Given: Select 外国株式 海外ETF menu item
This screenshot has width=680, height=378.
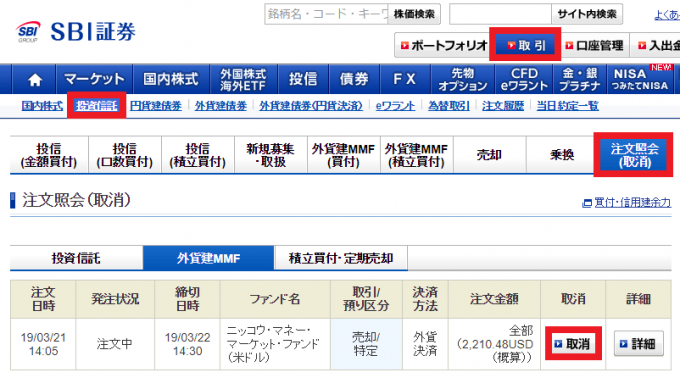Looking at the screenshot, I should pyautogui.click(x=243, y=79).
